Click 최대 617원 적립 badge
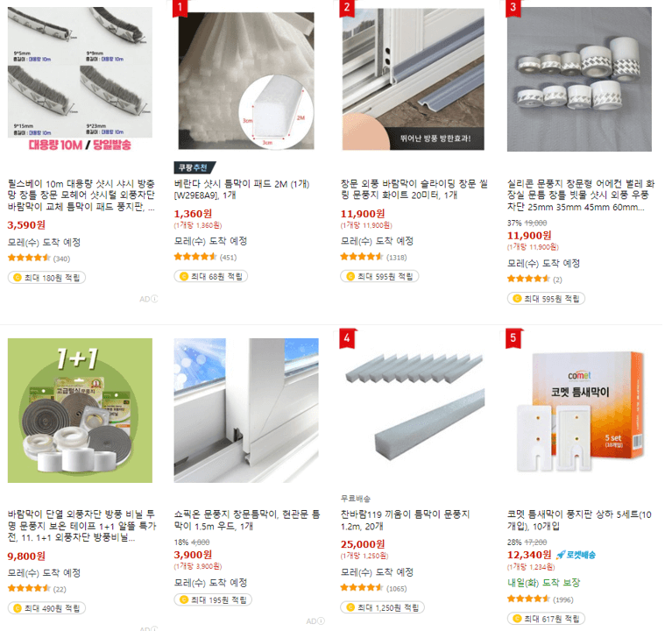 tap(546, 618)
